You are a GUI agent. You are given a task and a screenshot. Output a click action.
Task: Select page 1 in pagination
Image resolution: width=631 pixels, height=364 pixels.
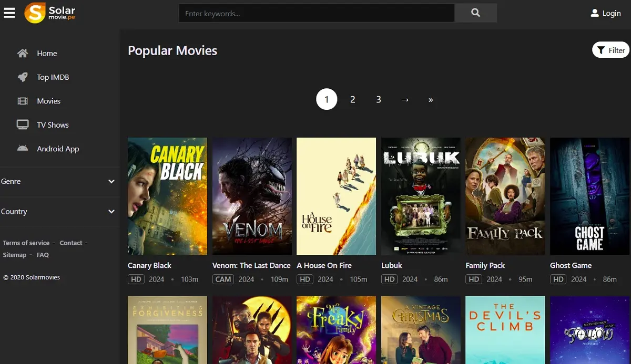tap(327, 99)
